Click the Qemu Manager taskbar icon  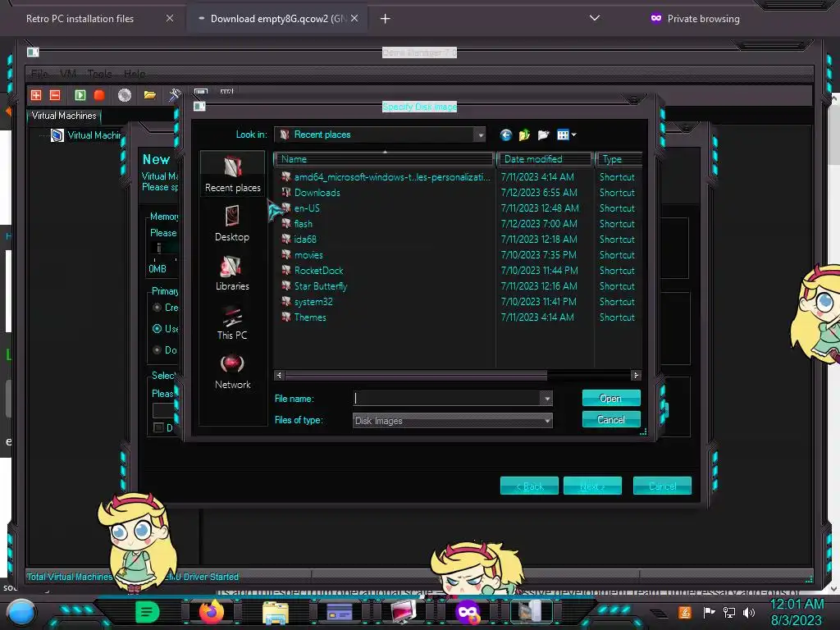click(x=531, y=612)
